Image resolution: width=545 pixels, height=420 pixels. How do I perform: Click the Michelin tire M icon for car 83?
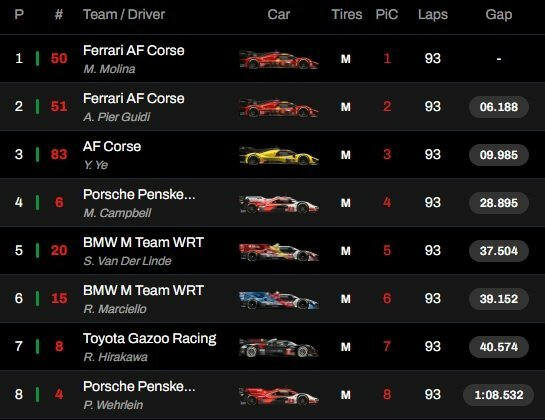pyautogui.click(x=345, y=155)
